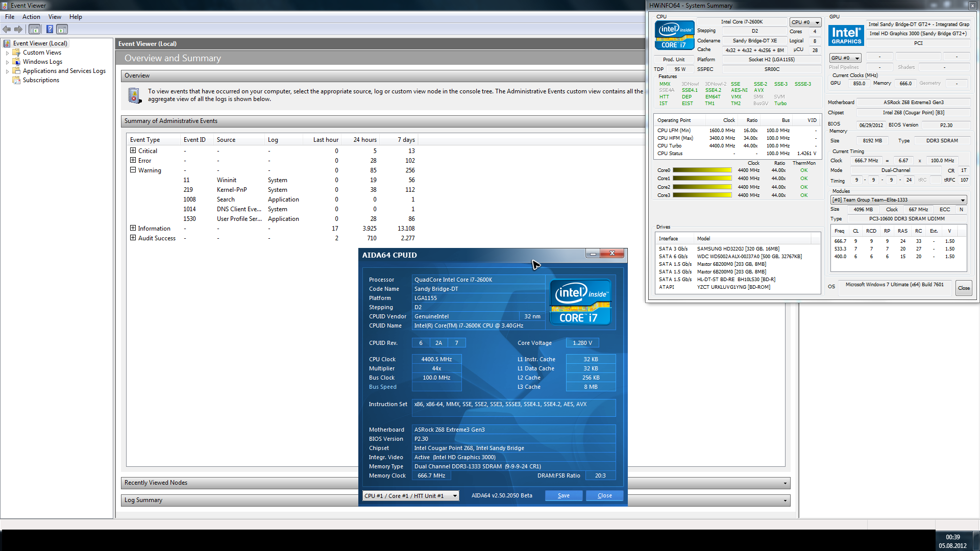Screen dimensions: 980x551
Task: Click the Intel Core i7 logo in AIDA64
Action: [x=580, y=303]
